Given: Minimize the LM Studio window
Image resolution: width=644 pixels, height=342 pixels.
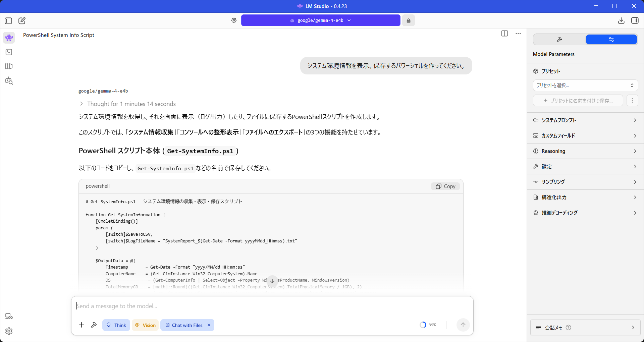Looking at the screenshot, I should [x=596, y=6].
